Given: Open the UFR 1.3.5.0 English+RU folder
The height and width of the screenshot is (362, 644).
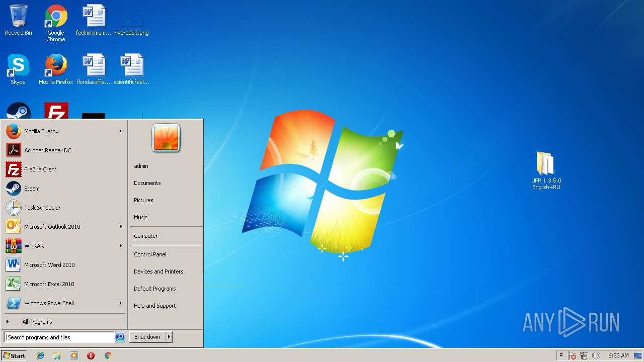Looking at the screenshot, I should click(x=546, y=171).
